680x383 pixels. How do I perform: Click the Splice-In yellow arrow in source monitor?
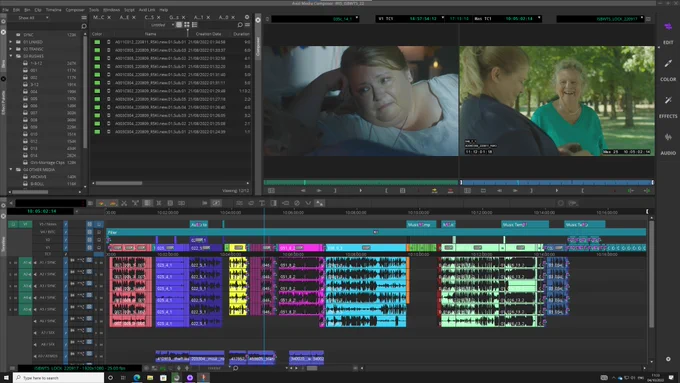pos(434,190)
